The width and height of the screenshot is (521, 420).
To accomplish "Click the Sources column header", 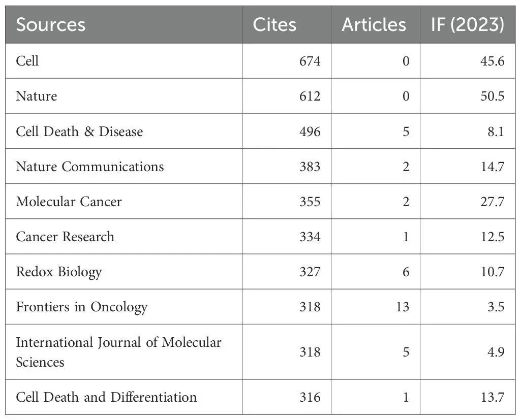I will [x=51, y=25].
